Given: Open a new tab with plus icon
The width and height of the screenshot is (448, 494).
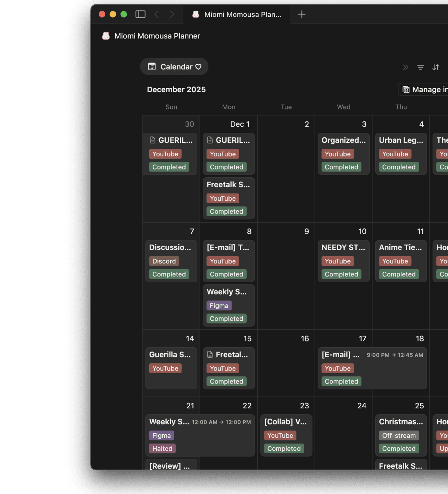Looking at the screenshot, I should pos(302,14).
